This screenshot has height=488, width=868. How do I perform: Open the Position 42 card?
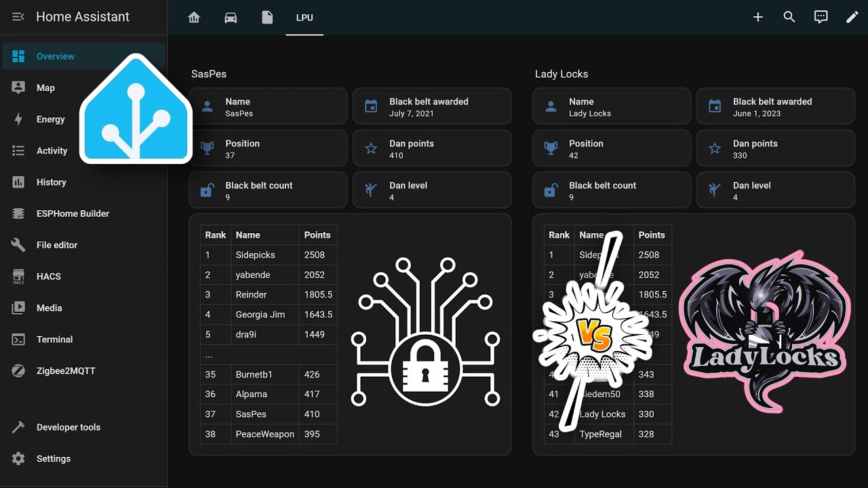point(612,148)
